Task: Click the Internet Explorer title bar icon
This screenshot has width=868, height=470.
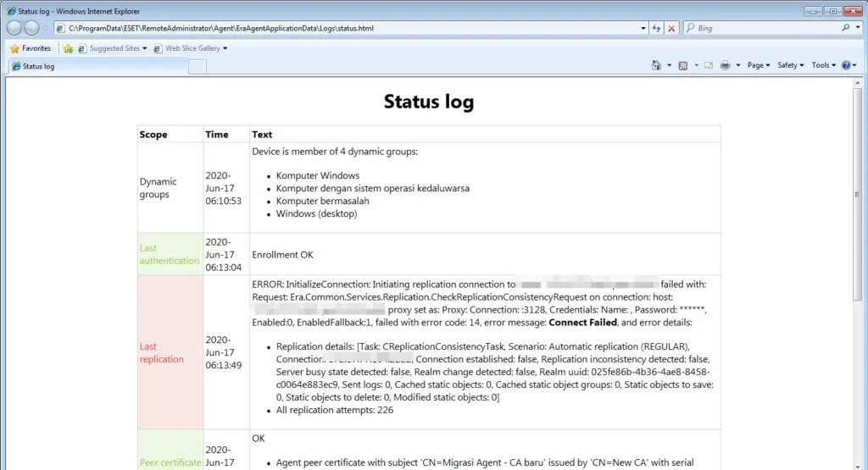Action: pos(11,11)
